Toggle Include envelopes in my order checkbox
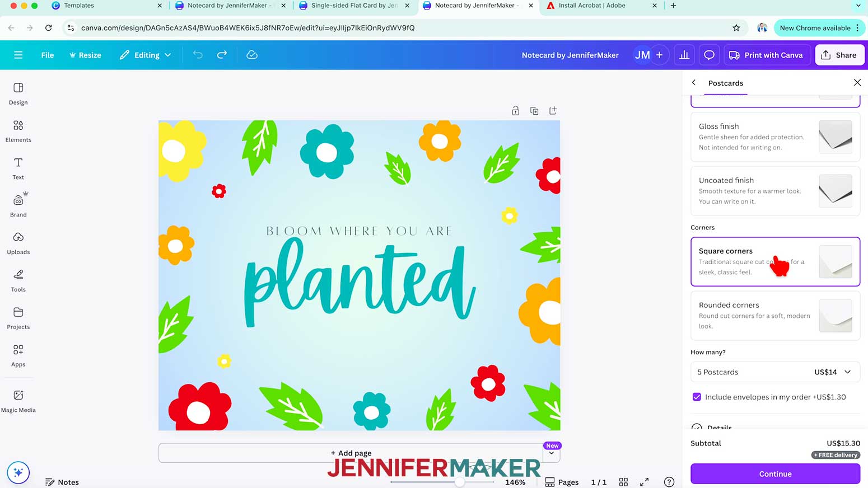The width and height of the screenshot is (868, 488). (697, 397)
